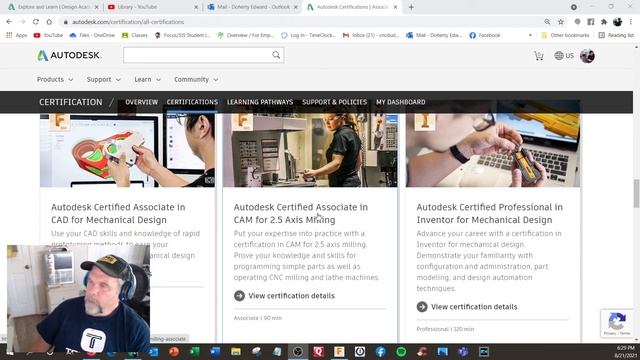
Task: Open the Log In - TimeClock bookmark
Action: (x=309, y=36)
